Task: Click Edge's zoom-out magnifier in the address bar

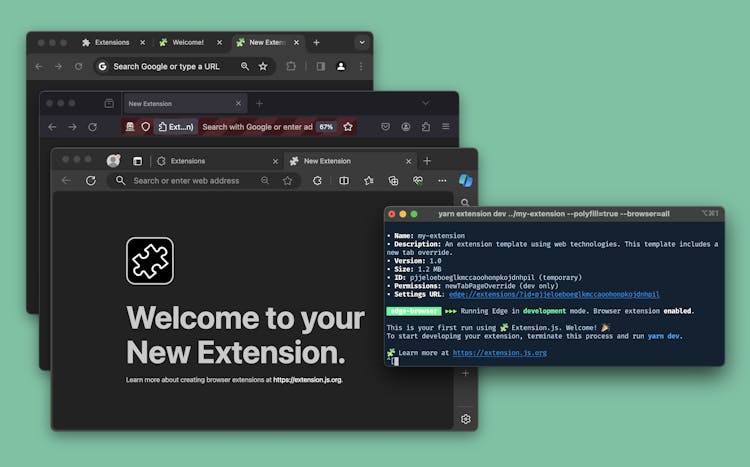Action: [265, 180]
